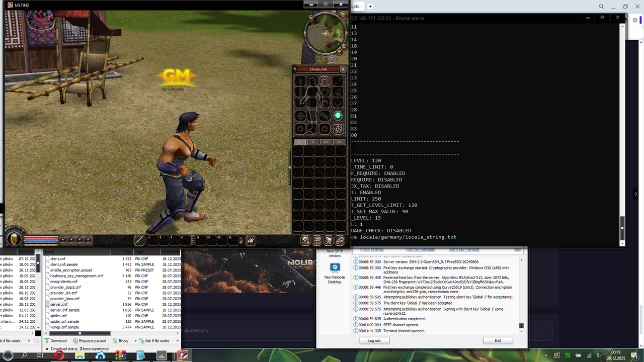Sort file list by Size column header
The image size is (644, 362).
(122, 252)
